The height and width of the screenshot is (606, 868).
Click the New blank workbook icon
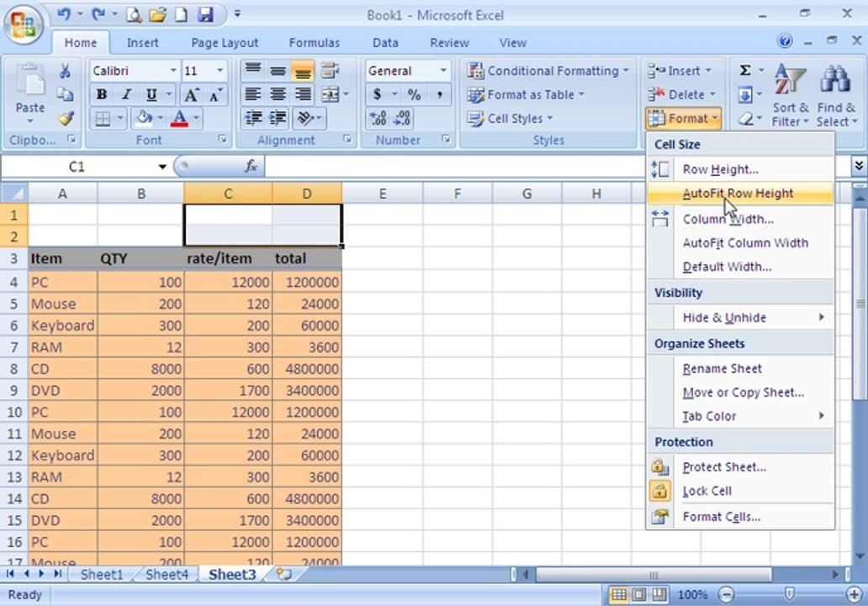pyautogui.click(x=181, y=14)
